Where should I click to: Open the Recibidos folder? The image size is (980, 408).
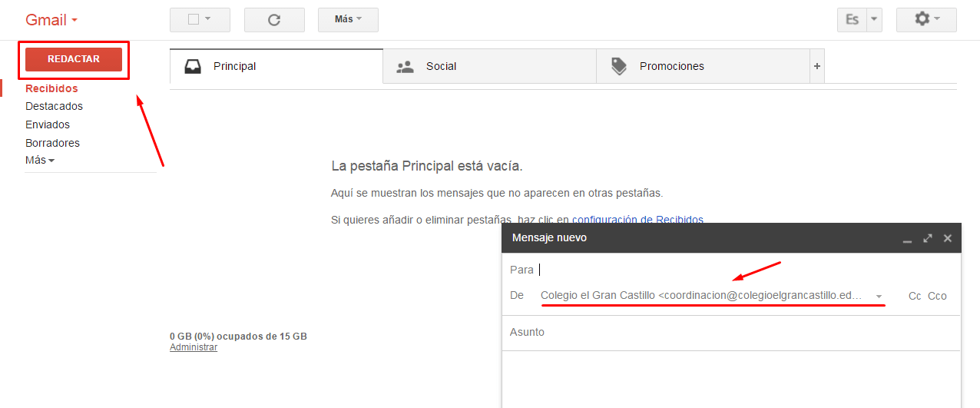(x=51, y=88)
